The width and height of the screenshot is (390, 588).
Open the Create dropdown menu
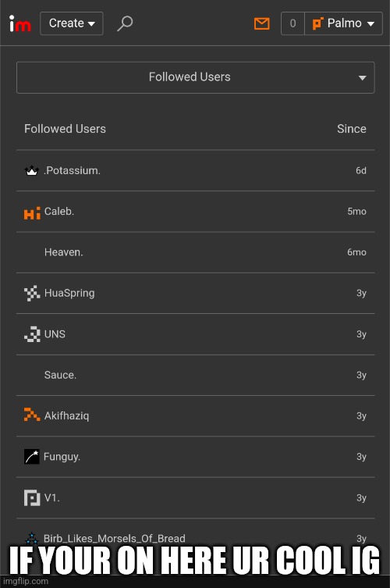(72, 23)
